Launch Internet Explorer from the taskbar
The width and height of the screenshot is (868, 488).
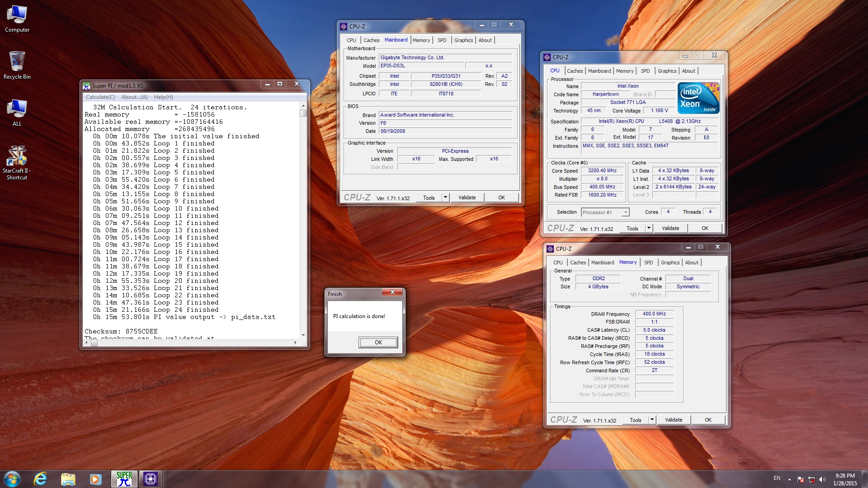pos(40,479)
